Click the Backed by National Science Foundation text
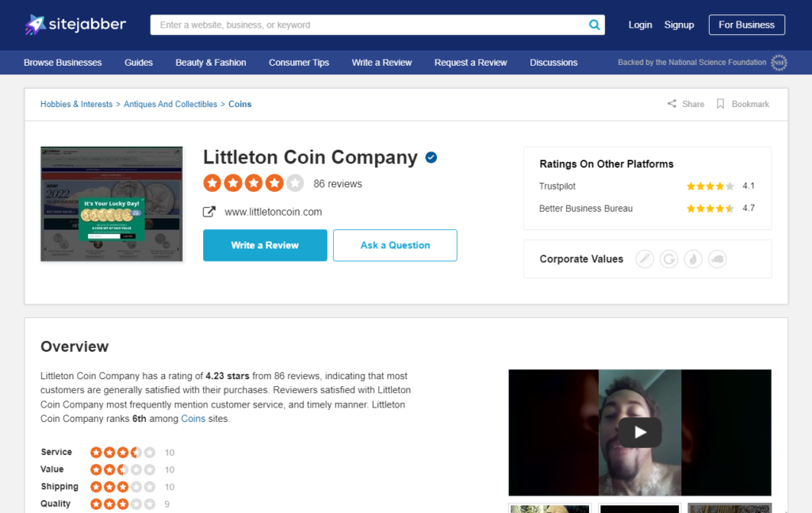Viewport: 812px width, 513px height. (691, 63)
